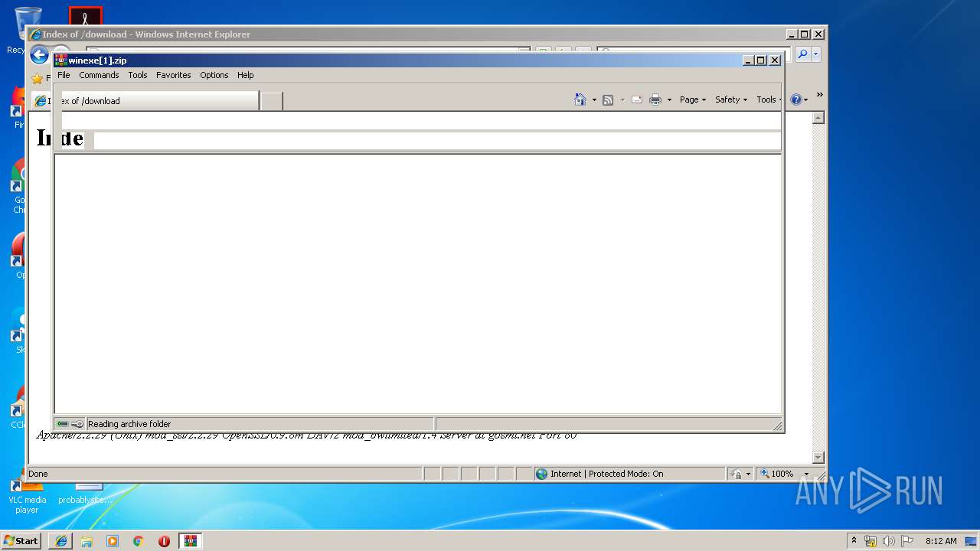The image size is (980, 551).
Task: Click the IE security lock status icon
Action: click(x=737, y=474)
